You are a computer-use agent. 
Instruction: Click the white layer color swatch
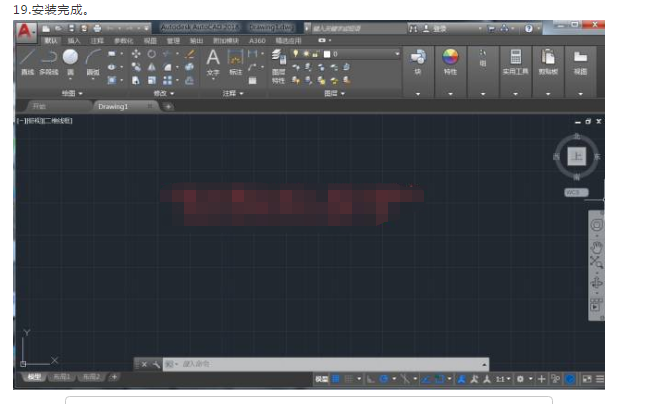point(327,54)
